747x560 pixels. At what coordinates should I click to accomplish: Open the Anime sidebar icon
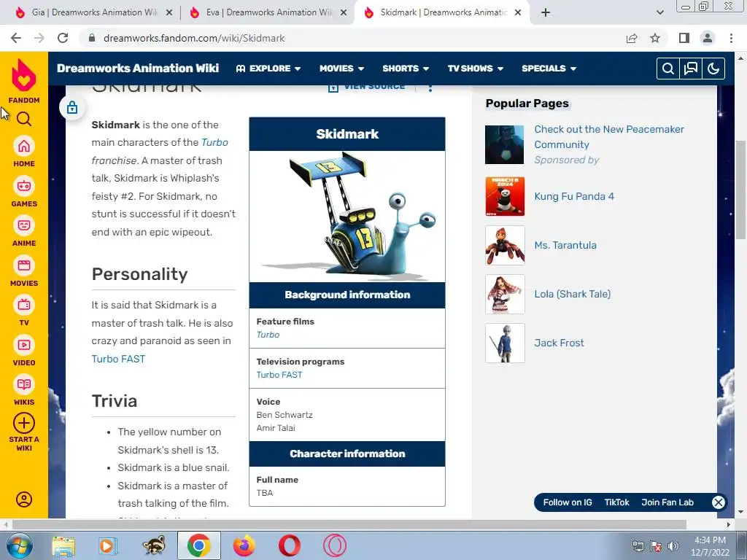(24, 225)
